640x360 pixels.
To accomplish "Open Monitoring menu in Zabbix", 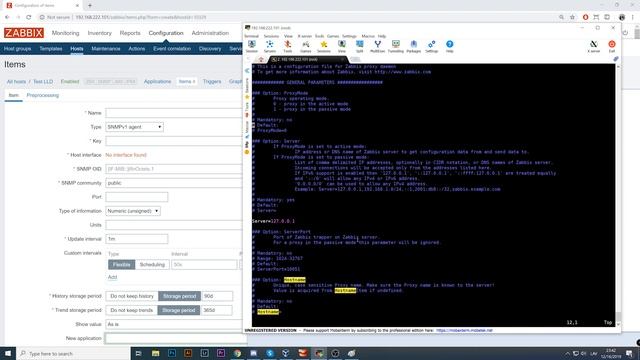I will (x=65, y=33).
